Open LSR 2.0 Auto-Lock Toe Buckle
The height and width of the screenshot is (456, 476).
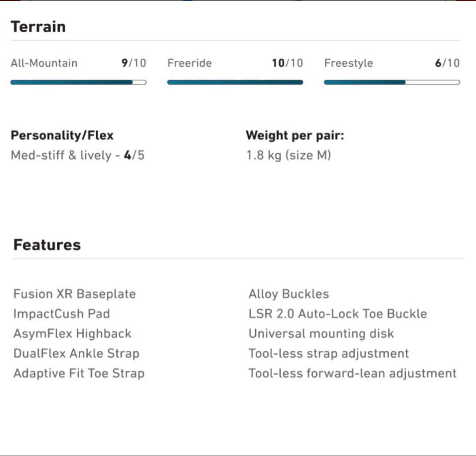tap(338, 314)
